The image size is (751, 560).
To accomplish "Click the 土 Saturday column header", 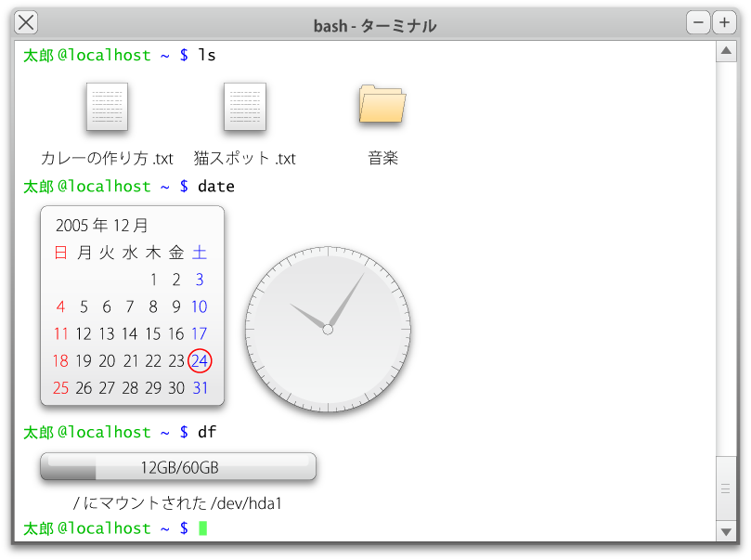I will (x=200, y=253).
